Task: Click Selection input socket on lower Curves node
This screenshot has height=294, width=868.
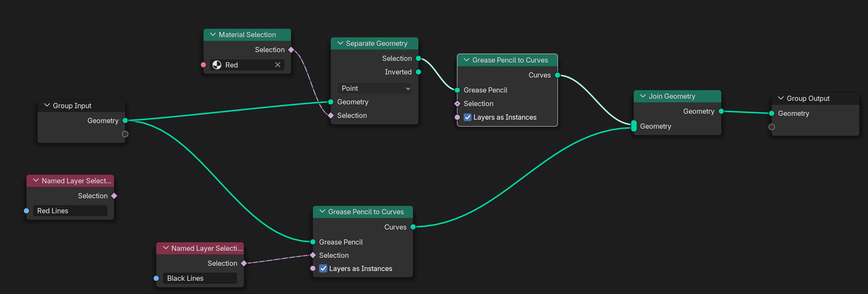Action: coord(313,255)
